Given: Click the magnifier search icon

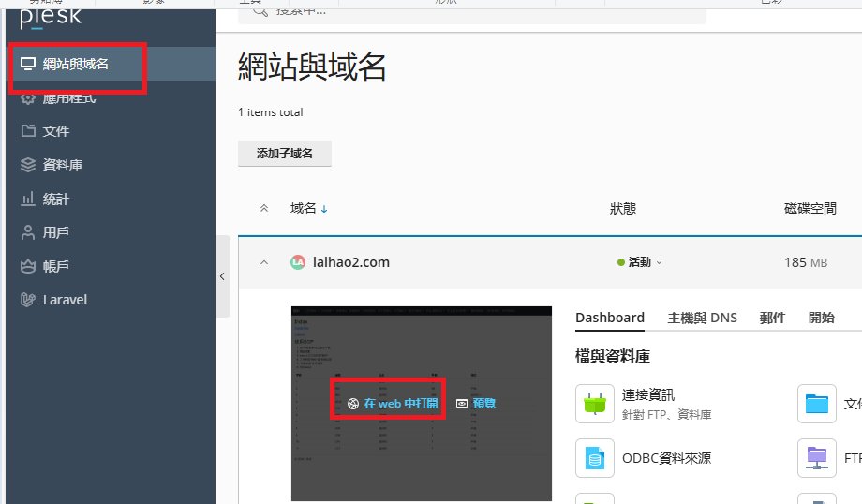Looking at the screenshot, I should pos(260,11).
